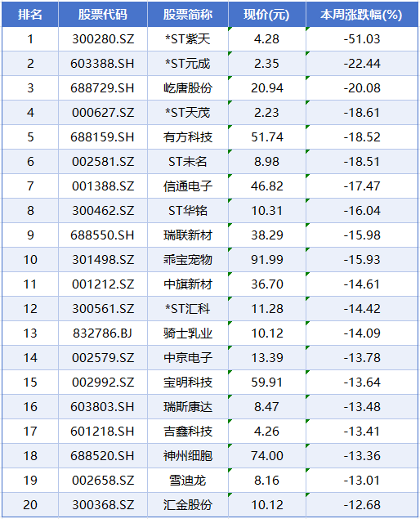The width and height of the screenshot is (420, 519).
Task: Select the -12.68 weekly change cell
Action: point(362,505)
